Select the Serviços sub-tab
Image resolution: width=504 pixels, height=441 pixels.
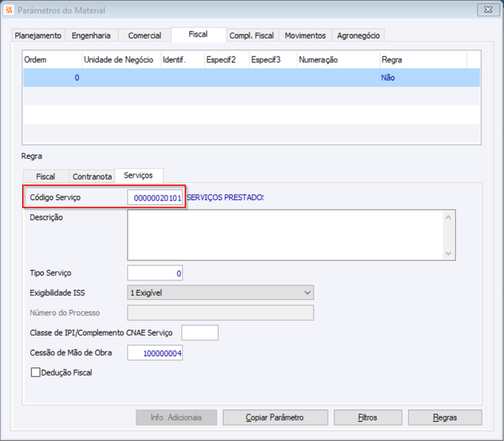[x=138, y=176]
